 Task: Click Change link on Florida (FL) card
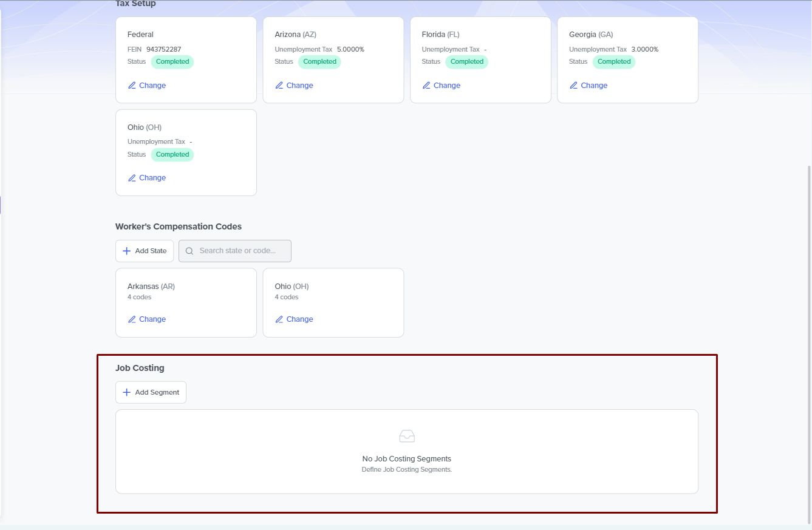441,86
